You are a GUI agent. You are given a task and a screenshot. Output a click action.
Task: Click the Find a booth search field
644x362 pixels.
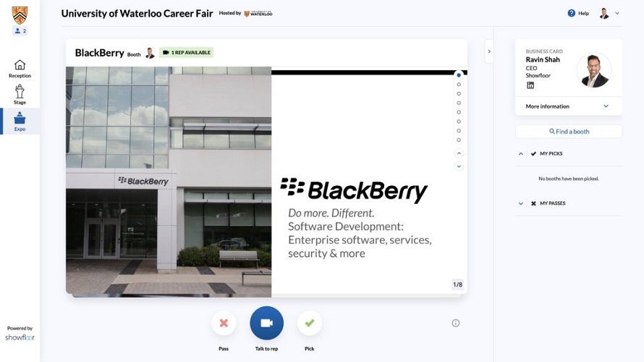(569, 132)
